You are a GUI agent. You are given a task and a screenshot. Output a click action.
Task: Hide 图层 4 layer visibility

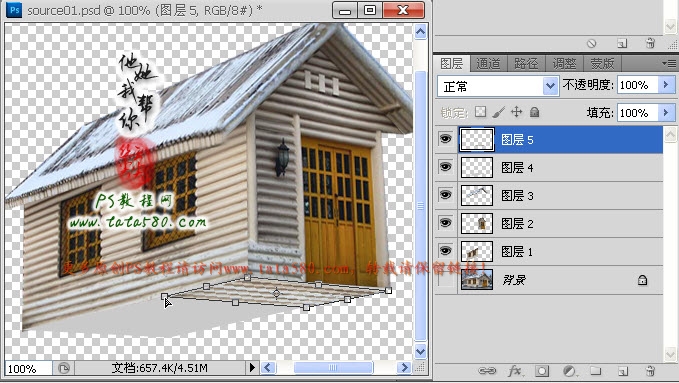446,167
